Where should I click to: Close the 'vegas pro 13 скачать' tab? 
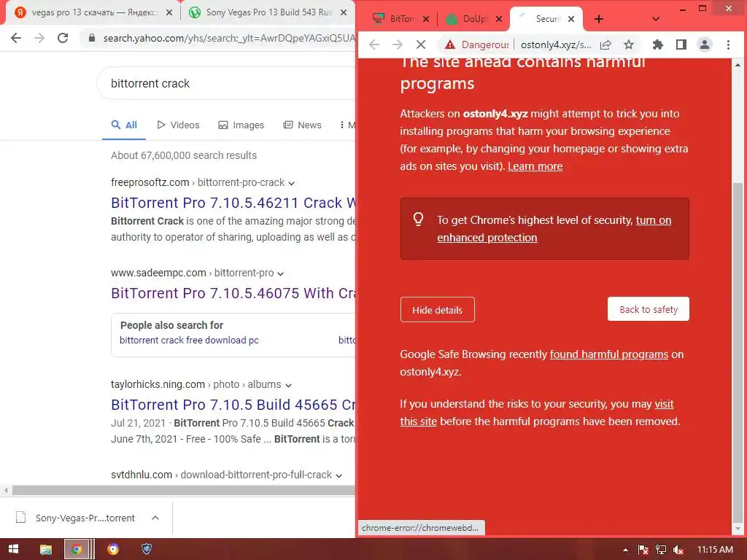tap(169, 13)
